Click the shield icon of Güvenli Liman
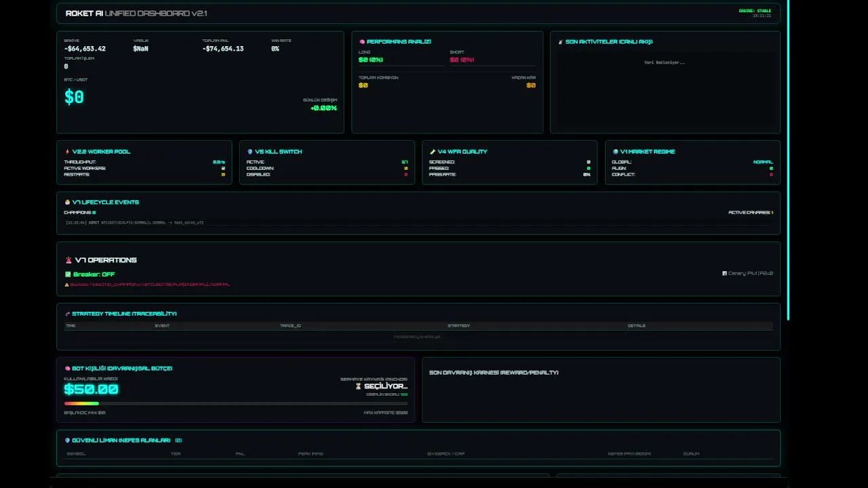This screenshot has width=868, height=488. [67, 441]
